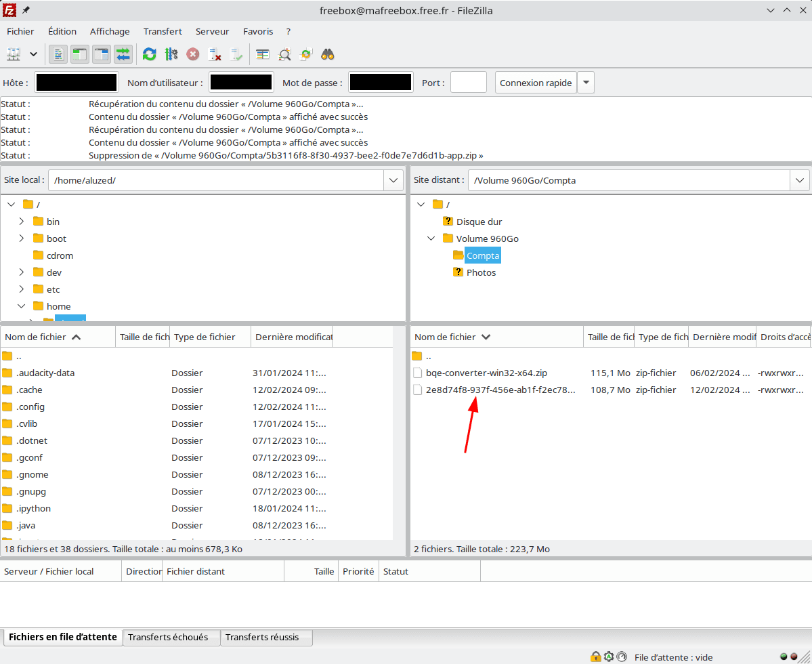Toggle the message log display
812x664 pixels.
pyautogui.click(x=58, y=54)
